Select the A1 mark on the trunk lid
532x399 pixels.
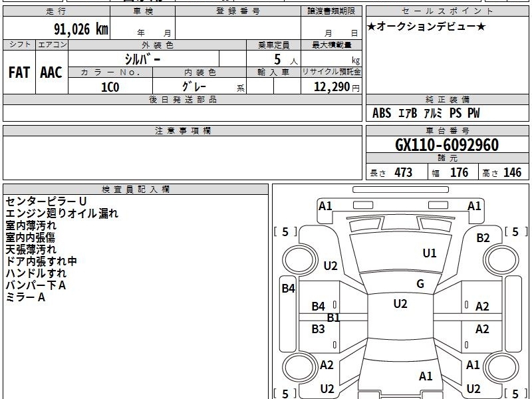click(426, 376)
